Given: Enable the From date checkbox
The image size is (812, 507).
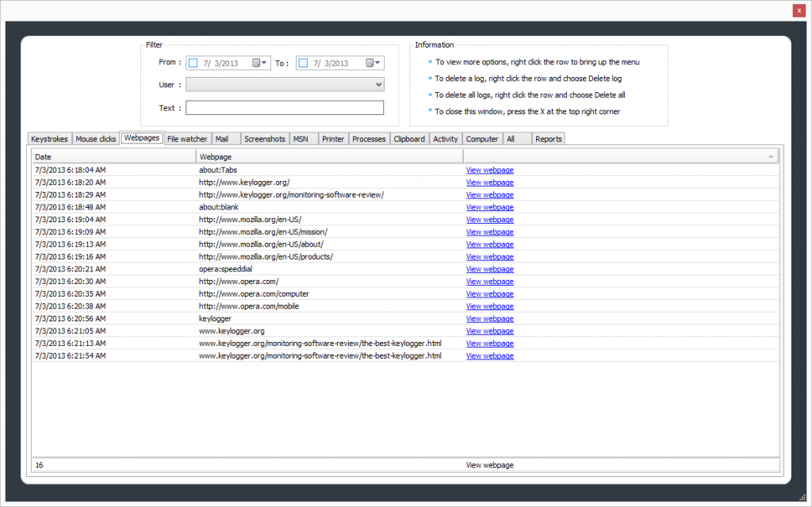Looking at the screenshot, I should pos(193,63).
